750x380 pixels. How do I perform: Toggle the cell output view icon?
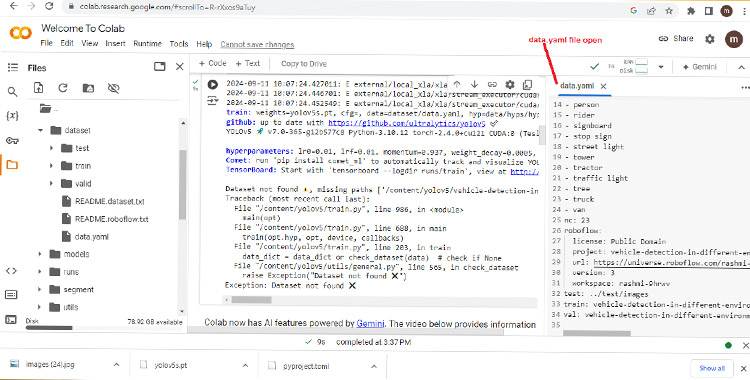pyautogui.click(x=212, y=101)
